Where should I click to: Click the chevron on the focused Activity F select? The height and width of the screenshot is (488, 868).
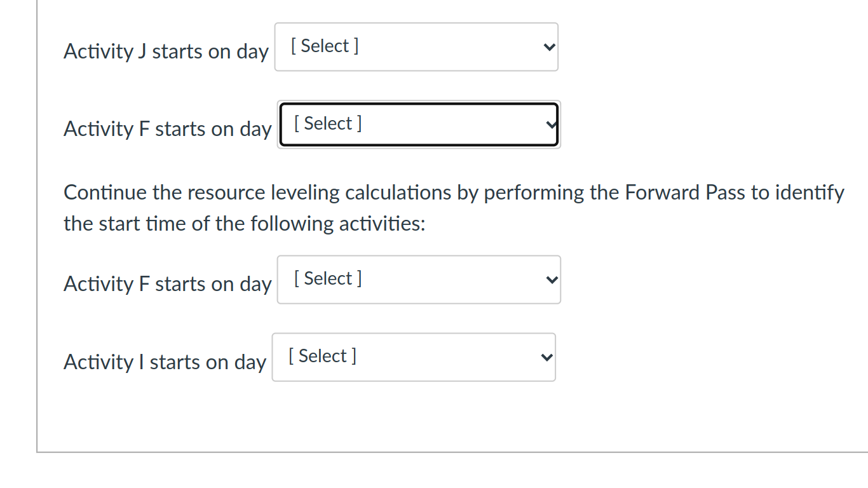click(x=550, y=125)
